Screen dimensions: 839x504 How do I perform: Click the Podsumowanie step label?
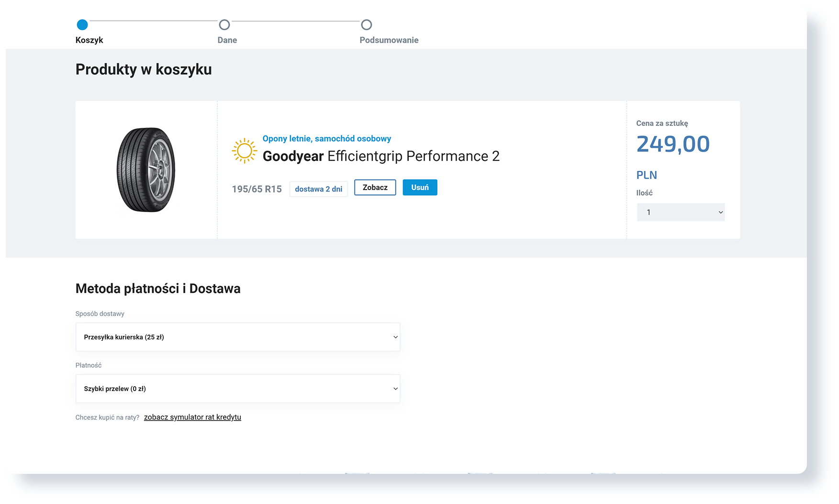click(389, 40)
